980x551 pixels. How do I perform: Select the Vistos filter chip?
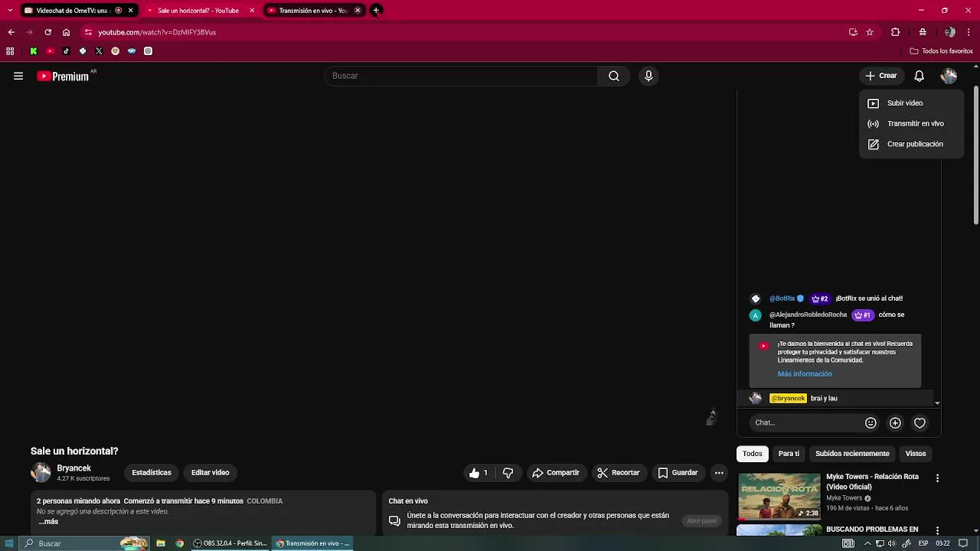916,454
